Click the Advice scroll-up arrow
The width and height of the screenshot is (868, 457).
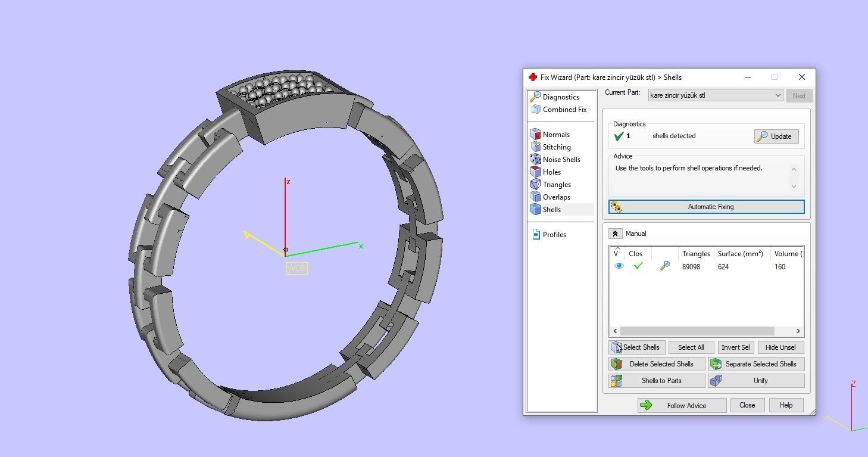point(794,169)
